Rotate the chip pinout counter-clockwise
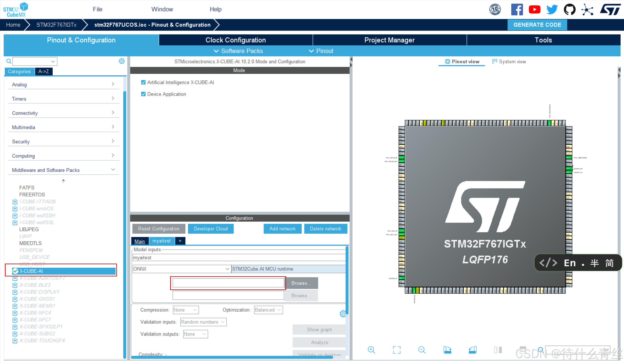 pyautogui.click(x=472, y=350)
